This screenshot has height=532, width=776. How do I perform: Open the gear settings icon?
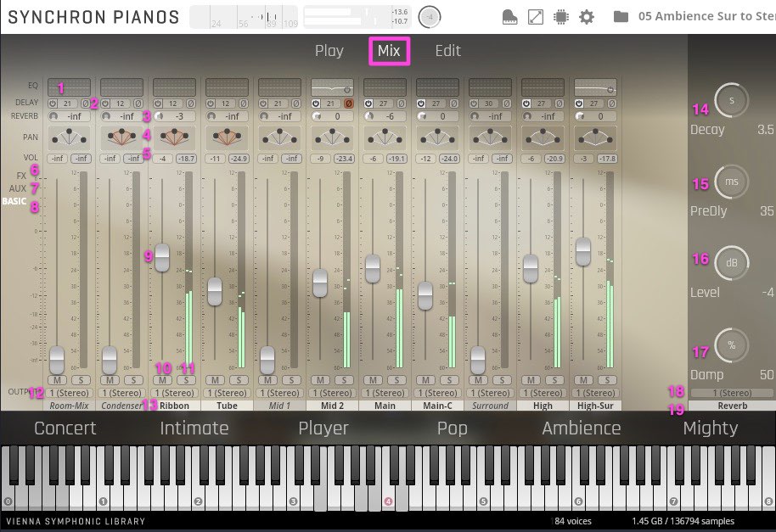(587, 17)
